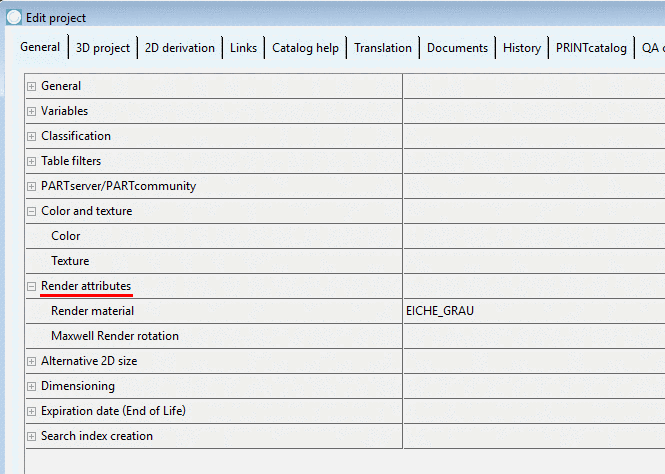Select the Color row
Viewport: 665px width, 474px height.
point(214,236)
